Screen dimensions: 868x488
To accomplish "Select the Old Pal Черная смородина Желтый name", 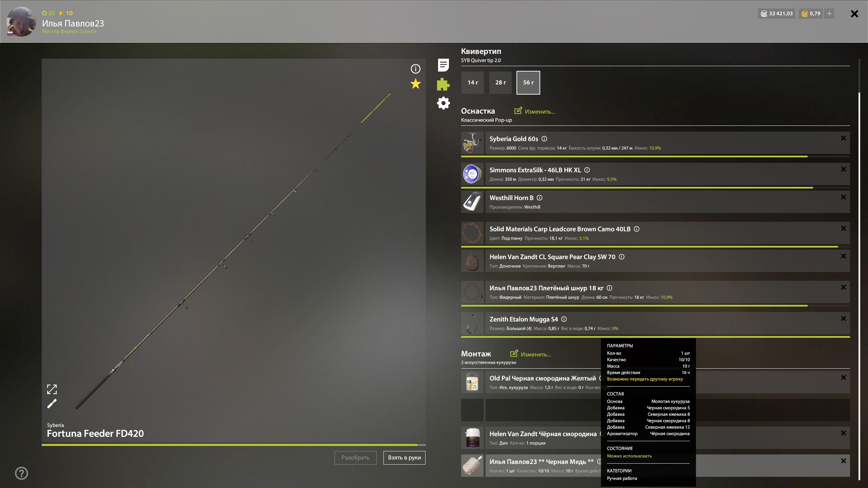I will (543, 378).
